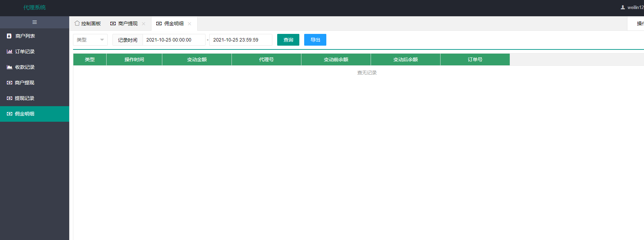Image resolution: width=644 pixels, height=240 pixels.
Task: Click the start time field 2021-10-25 00:00:00
Action: (174, 40)
